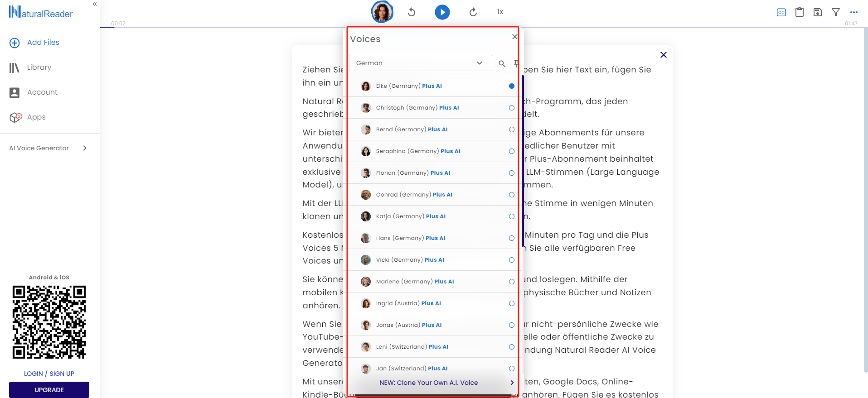Select the Conrad (Germany) voice radio
This screenshot has width=868, height=398.
[x=512, y=195]
